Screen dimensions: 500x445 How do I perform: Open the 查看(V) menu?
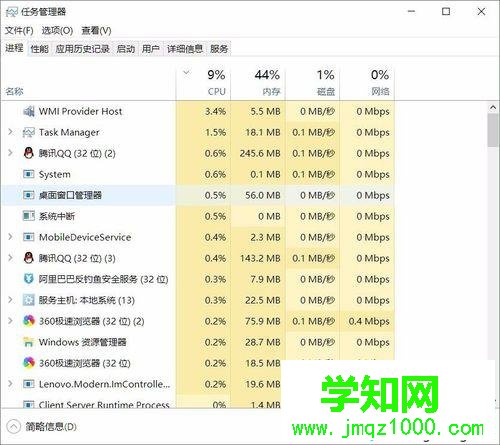(96, 31)
